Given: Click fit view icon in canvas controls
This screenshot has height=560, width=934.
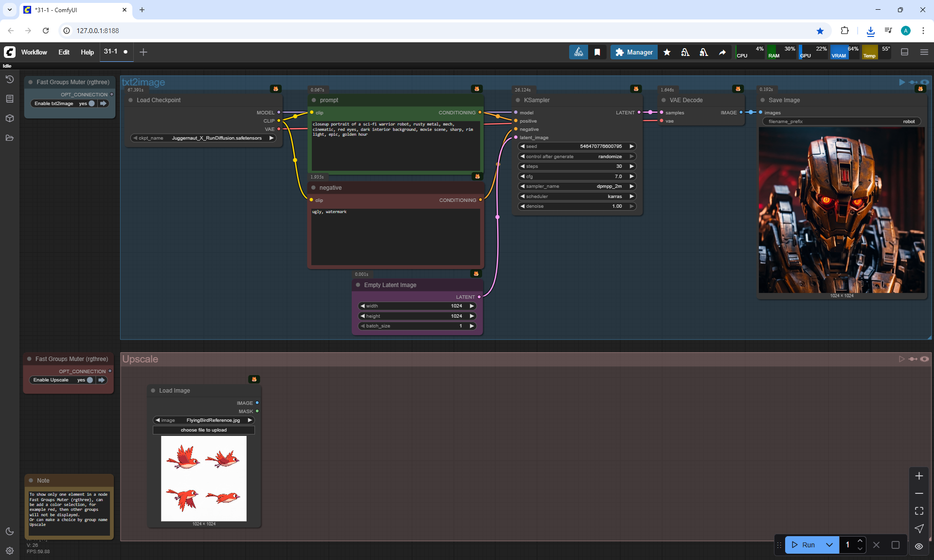Looking at the screenshot, I should [x=919, y=511].
